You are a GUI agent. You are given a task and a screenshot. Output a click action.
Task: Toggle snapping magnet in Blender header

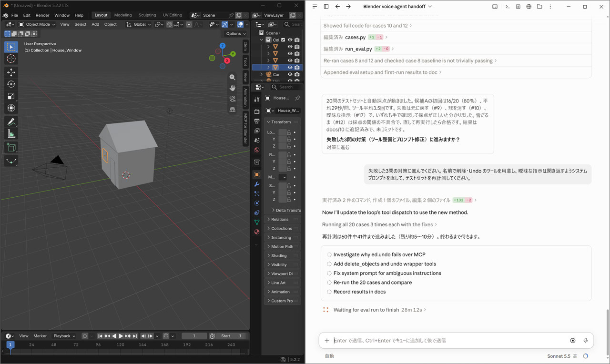[x=169, y=24]
